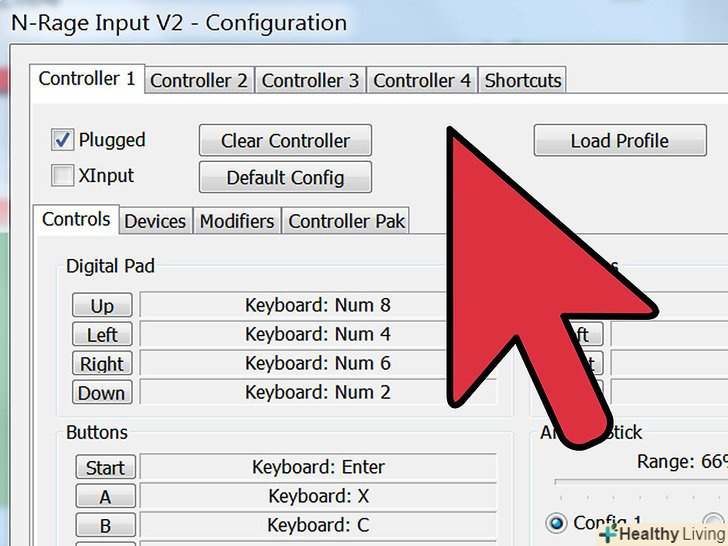This screenshot has height=546, width=728.
Task: Click the Start mapping button
Action: pyautogui.click(x=105, y=467)
